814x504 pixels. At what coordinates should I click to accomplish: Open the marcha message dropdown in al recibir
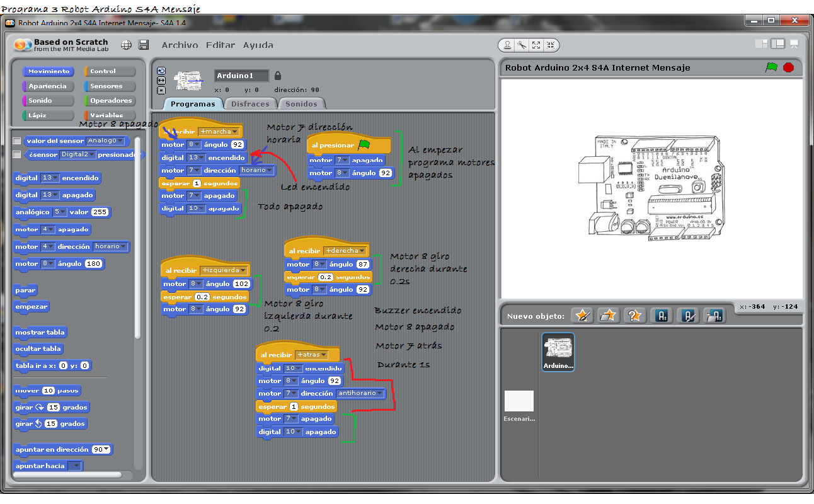234,131
